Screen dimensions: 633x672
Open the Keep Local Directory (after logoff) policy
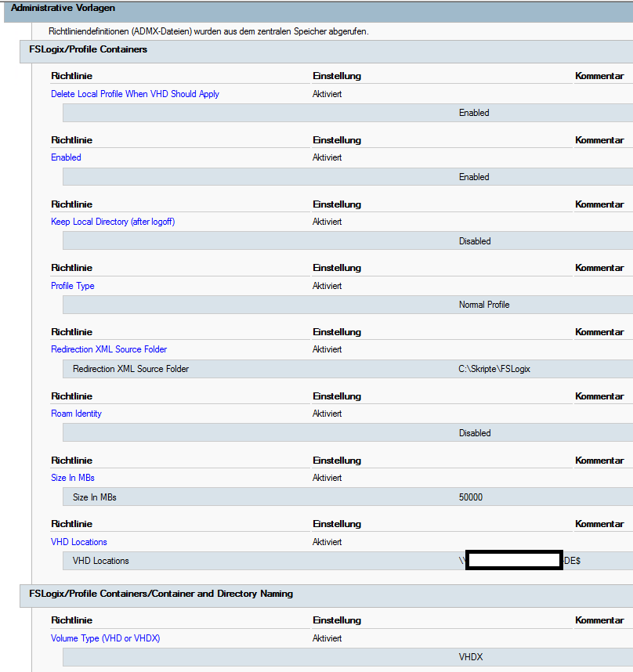[x=113, y=222]
